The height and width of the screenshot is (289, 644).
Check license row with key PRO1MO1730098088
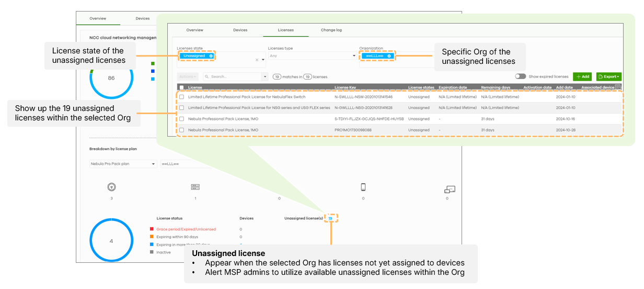[181, 130]
